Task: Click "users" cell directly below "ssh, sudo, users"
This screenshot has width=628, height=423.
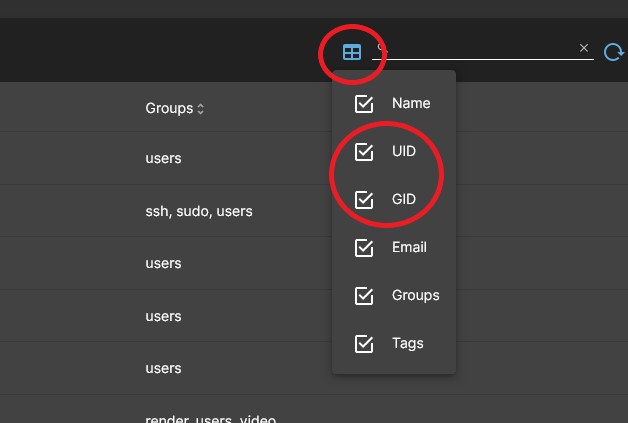Action: pos(163,263)
